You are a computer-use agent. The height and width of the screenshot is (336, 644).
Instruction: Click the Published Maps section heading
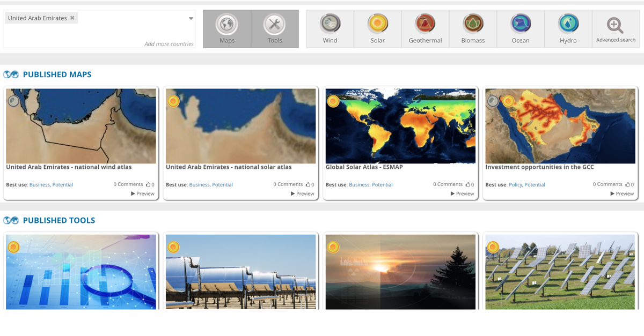pos(57,74)
